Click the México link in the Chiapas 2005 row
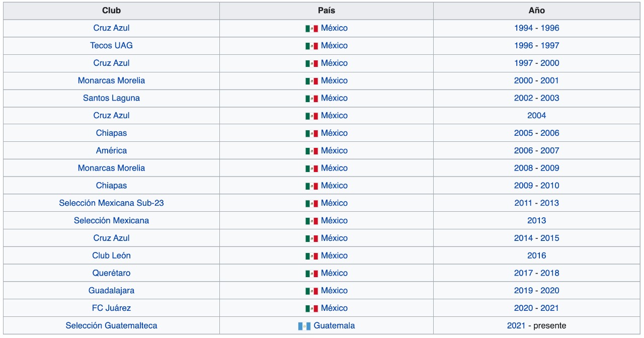This screenshot has height=338, width=644. click(x=334, y=133)
